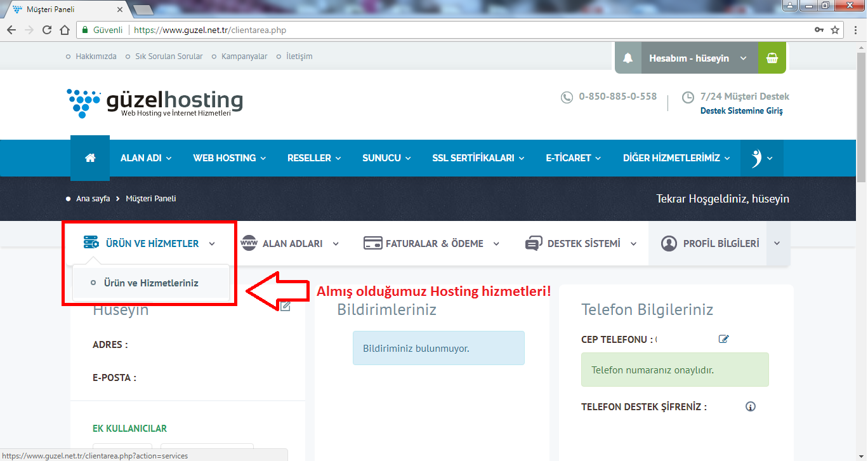Screen dimensions: 868x461
Task: Click Destek Sistemine Giriş link
Action: click(x=741, y=110)
